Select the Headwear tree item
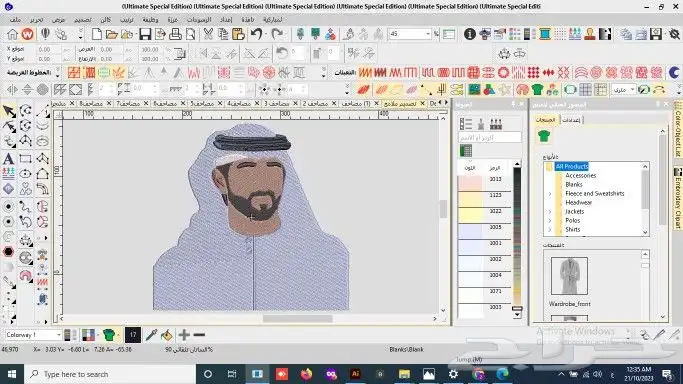The image size is (683, 384). click(578, 202)
